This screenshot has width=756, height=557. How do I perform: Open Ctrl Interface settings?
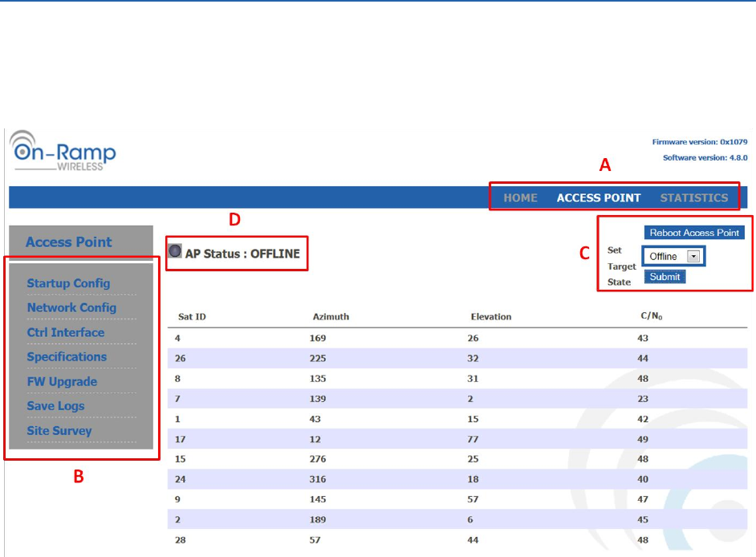coord(66,332)
